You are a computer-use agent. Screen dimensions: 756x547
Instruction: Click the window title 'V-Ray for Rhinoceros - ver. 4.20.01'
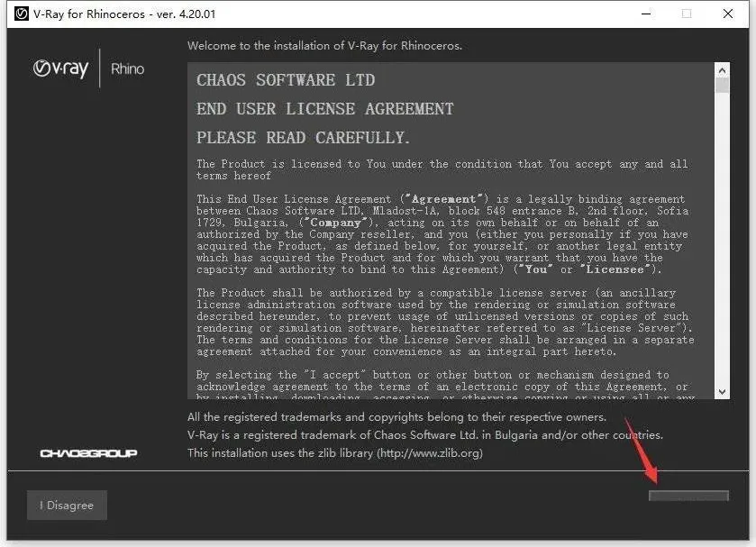pyautogui.click(x=124, y=14)
